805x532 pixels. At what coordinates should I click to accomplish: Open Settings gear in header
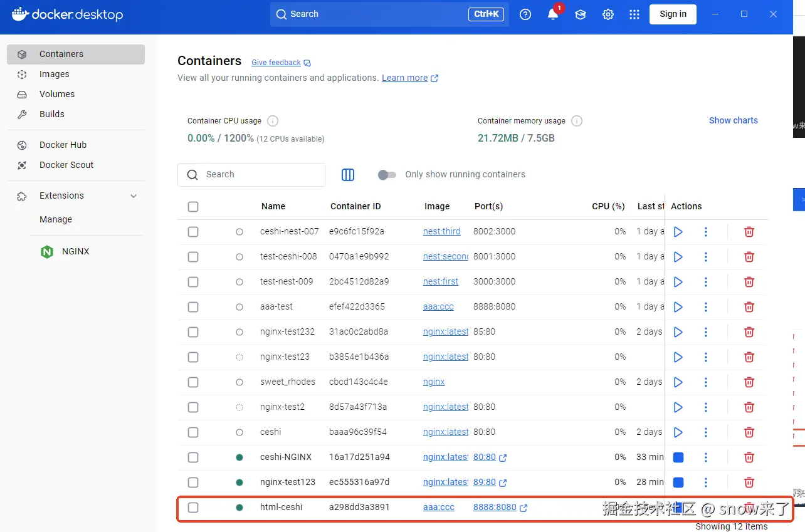tap(608, 14)
